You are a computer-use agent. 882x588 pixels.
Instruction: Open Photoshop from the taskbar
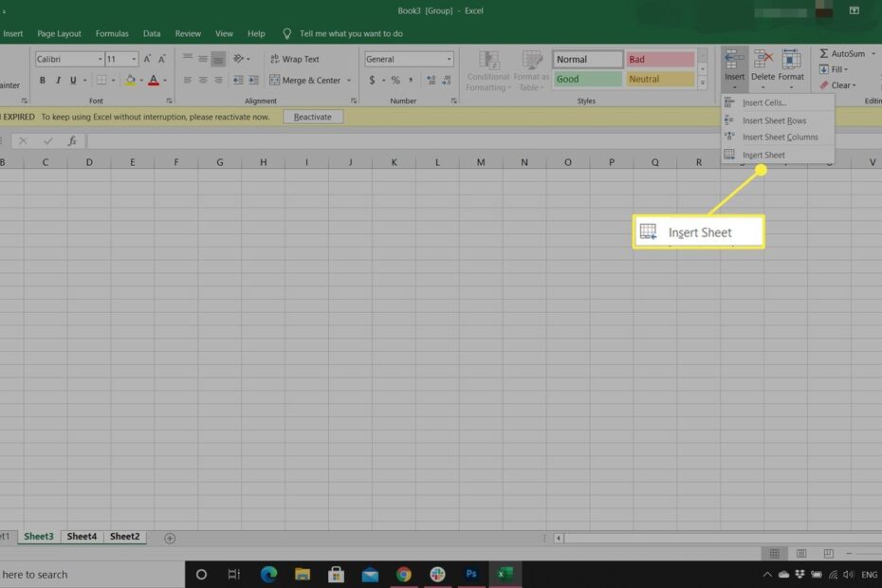pos(471,574)
